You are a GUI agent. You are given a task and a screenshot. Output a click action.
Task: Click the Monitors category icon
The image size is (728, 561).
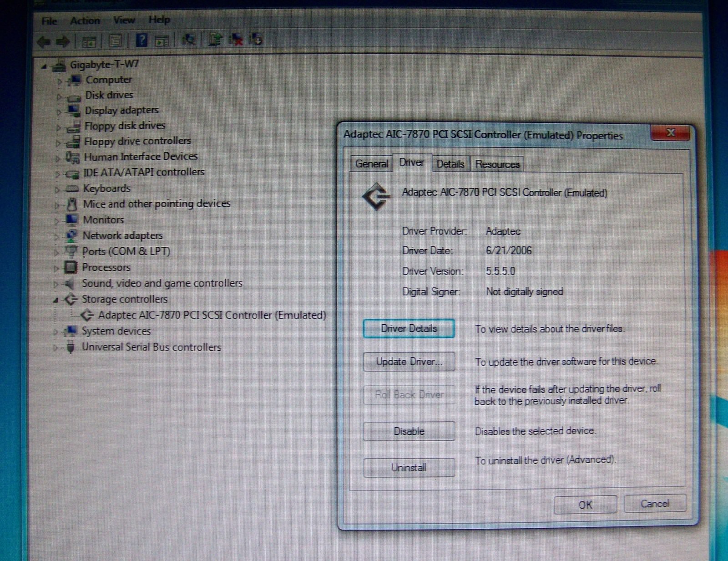[71, 220]
